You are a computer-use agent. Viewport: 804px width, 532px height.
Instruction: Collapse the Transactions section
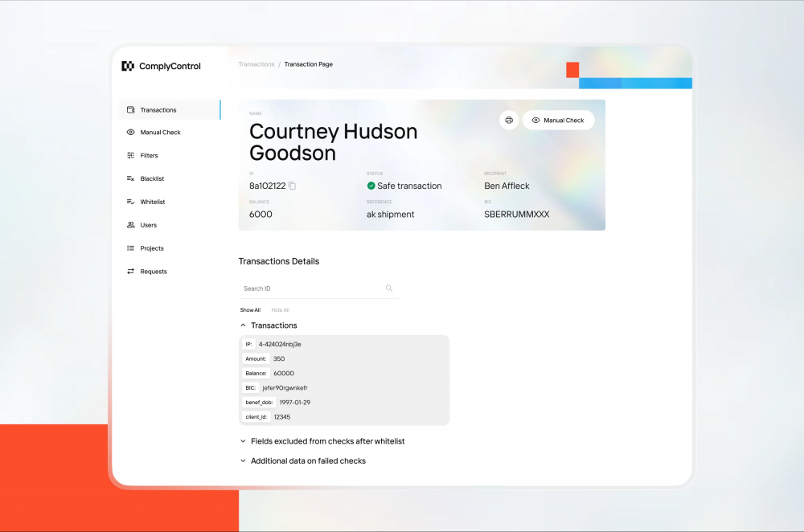[x=244, y=325]
